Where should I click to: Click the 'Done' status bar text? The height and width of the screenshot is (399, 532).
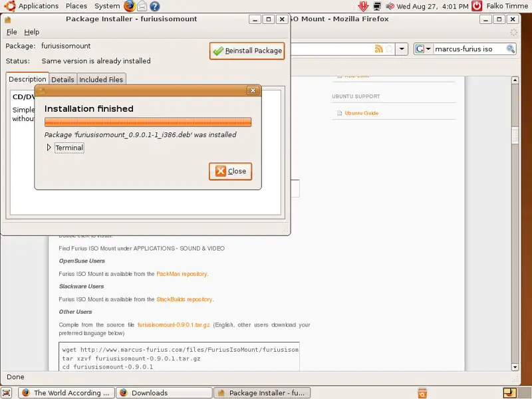coord(15,377)
